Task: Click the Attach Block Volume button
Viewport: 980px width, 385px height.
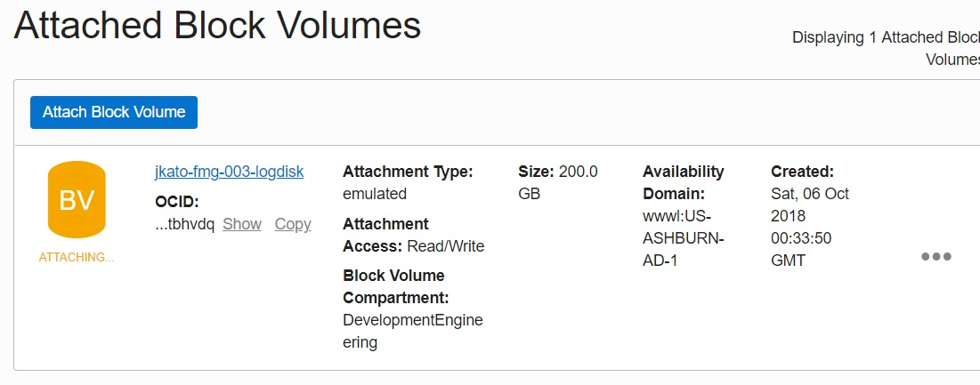Action: click(114, 112)
